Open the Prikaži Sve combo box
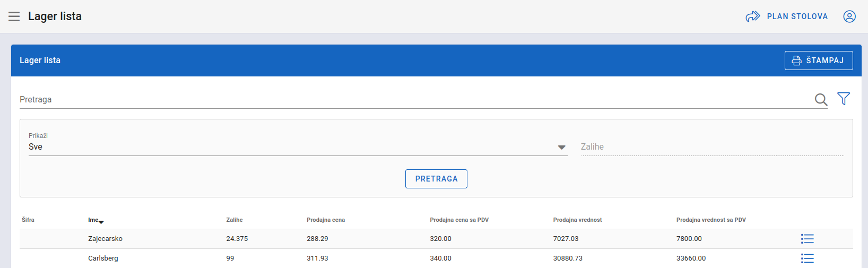 tap(298, 143)
